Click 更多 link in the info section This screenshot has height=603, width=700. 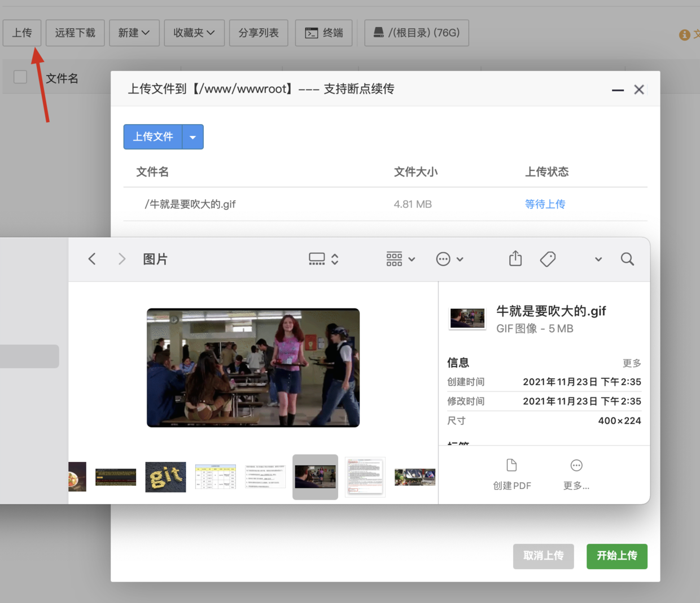point(631,363)
